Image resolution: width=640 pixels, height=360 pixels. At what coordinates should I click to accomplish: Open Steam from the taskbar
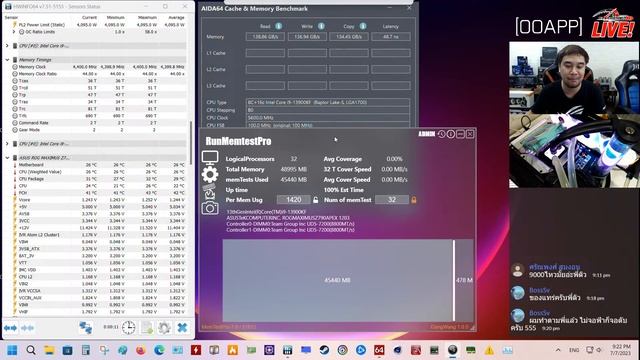pos(324,350)
